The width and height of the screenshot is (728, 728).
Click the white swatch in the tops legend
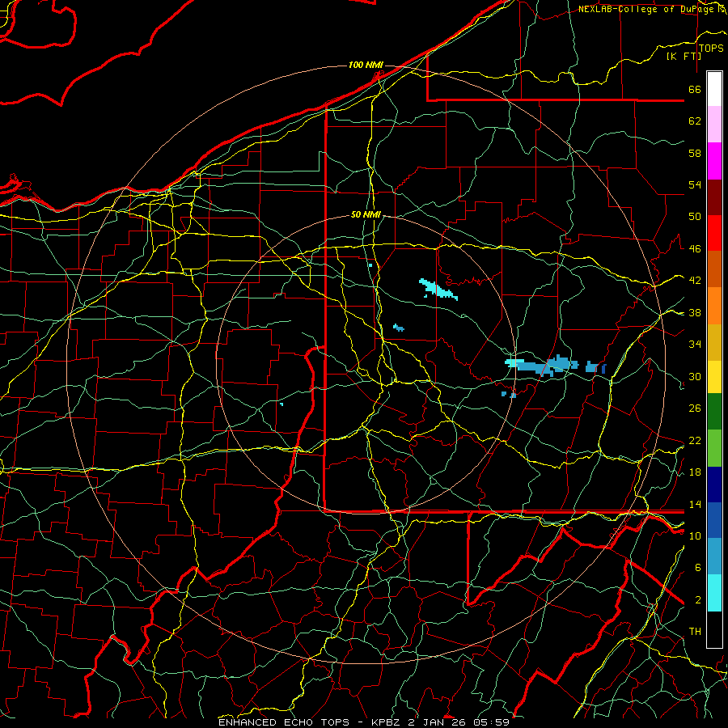[x=714, y=89]
